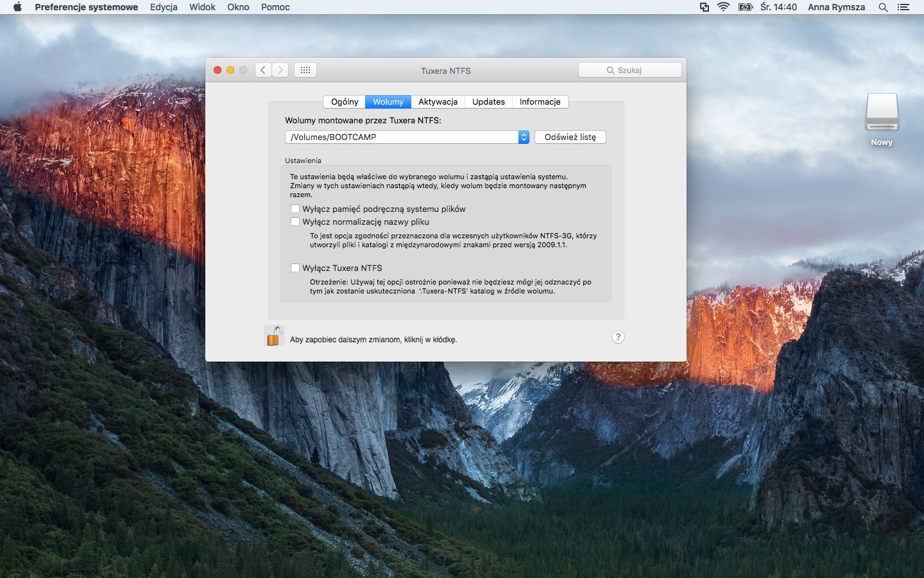Go back with the left chevron button

263,70
